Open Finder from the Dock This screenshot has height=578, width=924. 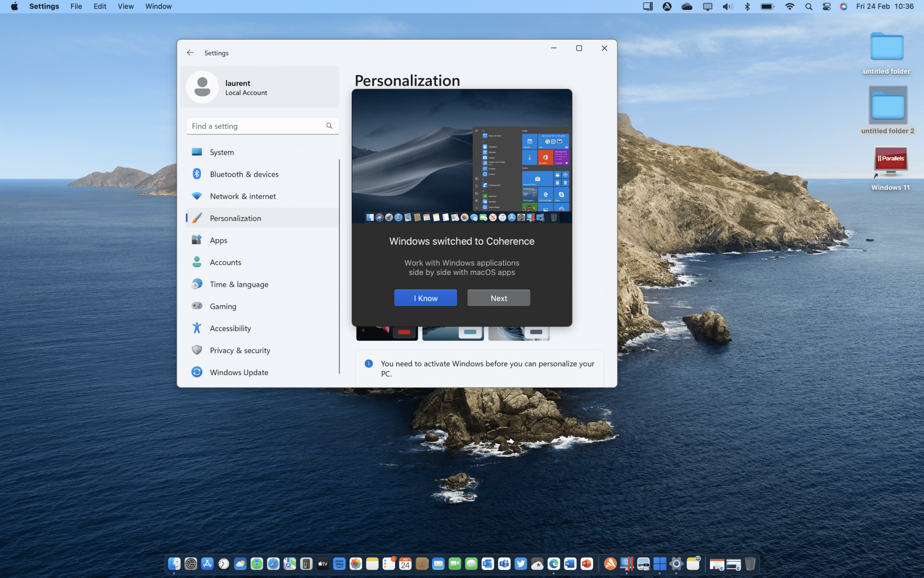click(x=174, y=564)
